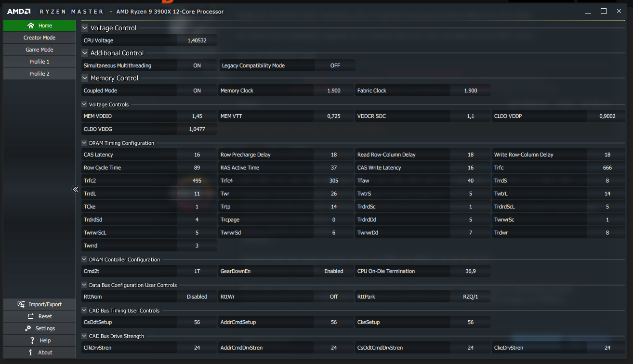
Task: Change RttPark RZQ/1 value
Action: [471, 297]
